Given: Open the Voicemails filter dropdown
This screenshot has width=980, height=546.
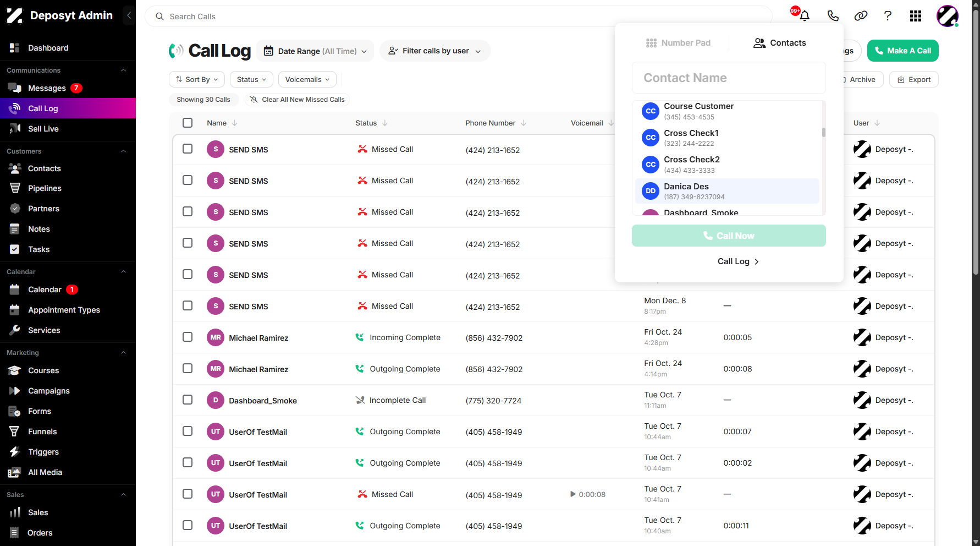Looking at the screenshot, I should click(x=307, y=79).
